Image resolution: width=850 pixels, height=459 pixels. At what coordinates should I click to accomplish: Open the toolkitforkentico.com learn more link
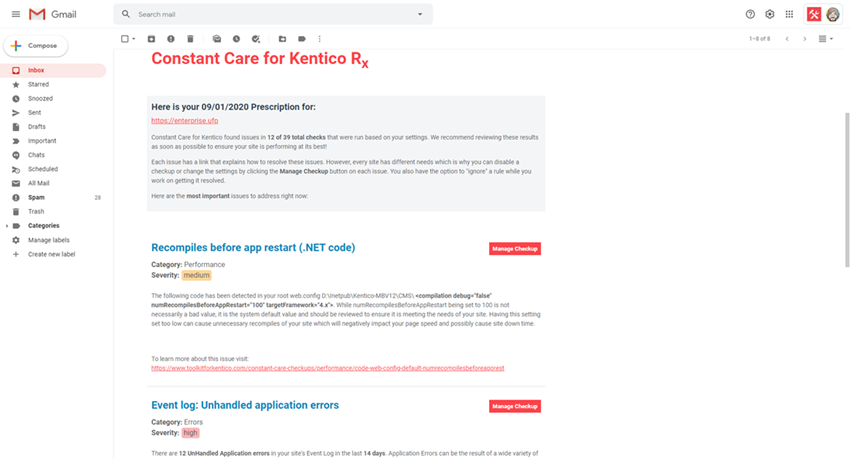tap(327, 368)
